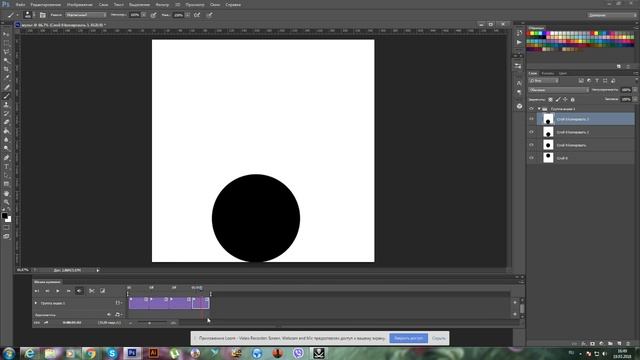Open the workspace switcher dropdown
Image resolution: width=640 pixels, height=360 pixels.
(612, 15)
